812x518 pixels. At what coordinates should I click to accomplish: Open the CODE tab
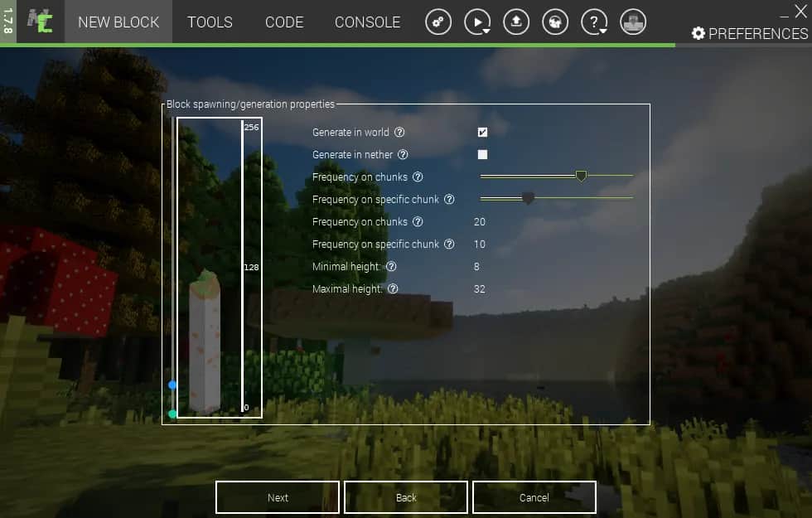pyautogui.click(x=284, y=22)
